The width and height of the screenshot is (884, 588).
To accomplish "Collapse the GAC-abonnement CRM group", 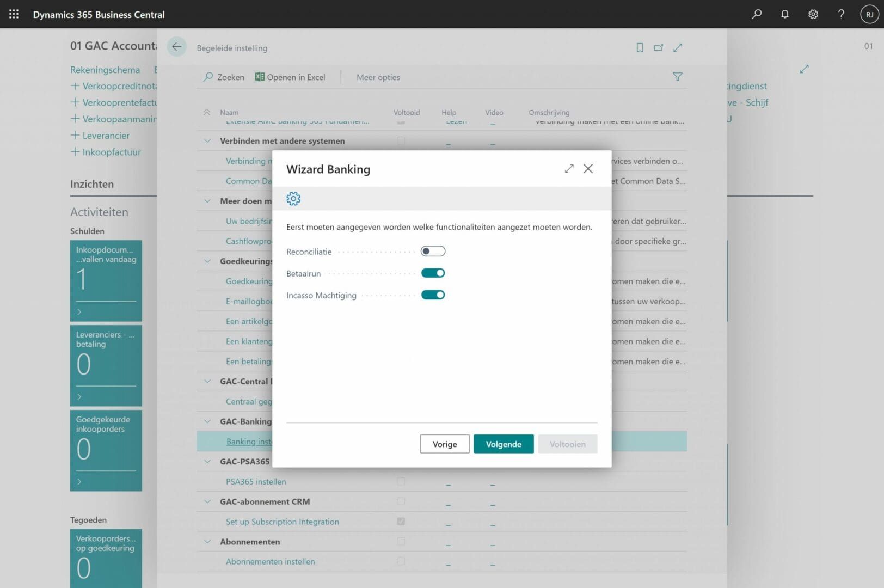I will pyautogui.click(x=207, y=501).
